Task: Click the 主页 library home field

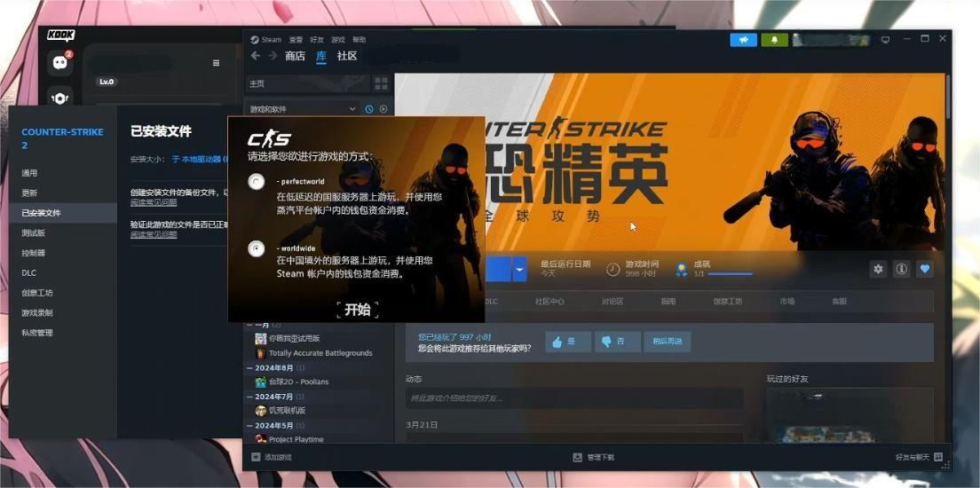Action: click(307, 83)
